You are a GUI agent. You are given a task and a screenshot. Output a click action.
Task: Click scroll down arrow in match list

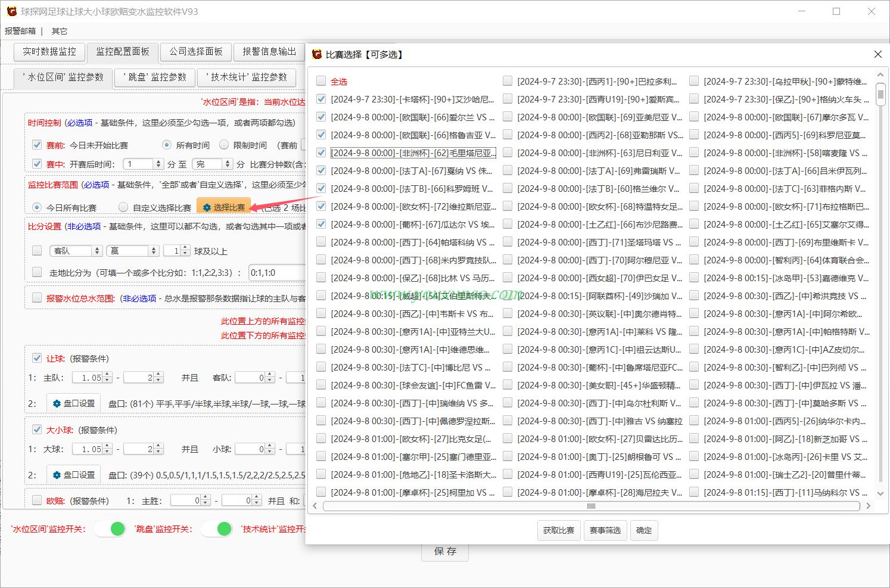pos(880,494)
